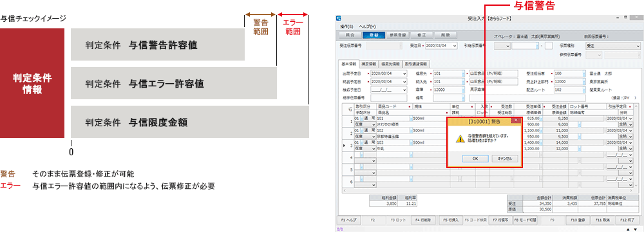Click the 修正 mode button
This screenshot has width=644, height=232.
tap(422, 35)
